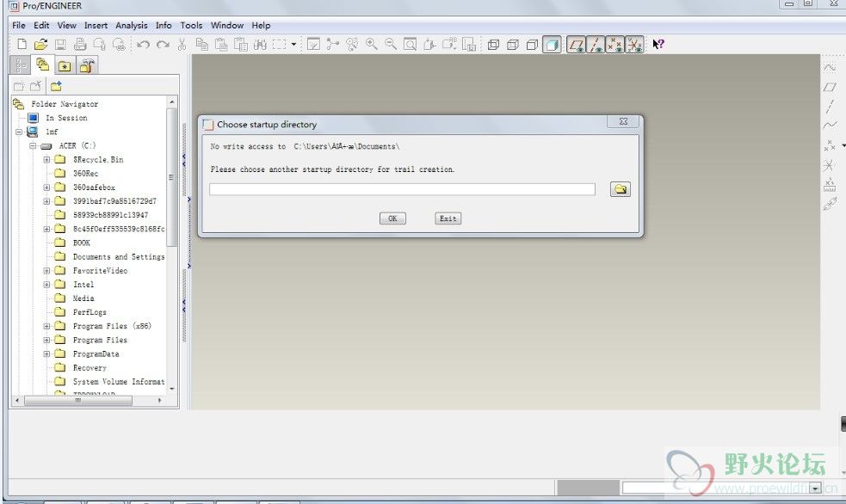Toggle the spin center icon
The width and height of the screenshot is (846, 504).
(332, 44)
